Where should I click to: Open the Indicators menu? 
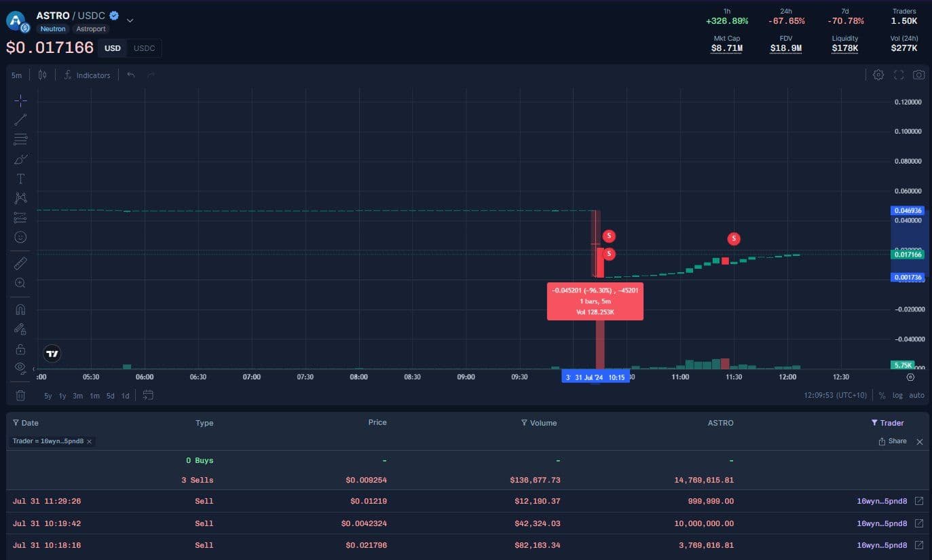87,75
